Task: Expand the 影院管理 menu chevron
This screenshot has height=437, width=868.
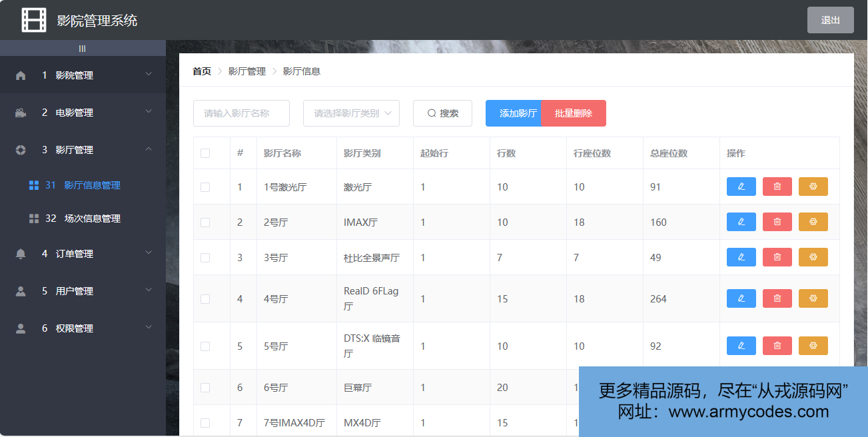Action: point(149,75)
